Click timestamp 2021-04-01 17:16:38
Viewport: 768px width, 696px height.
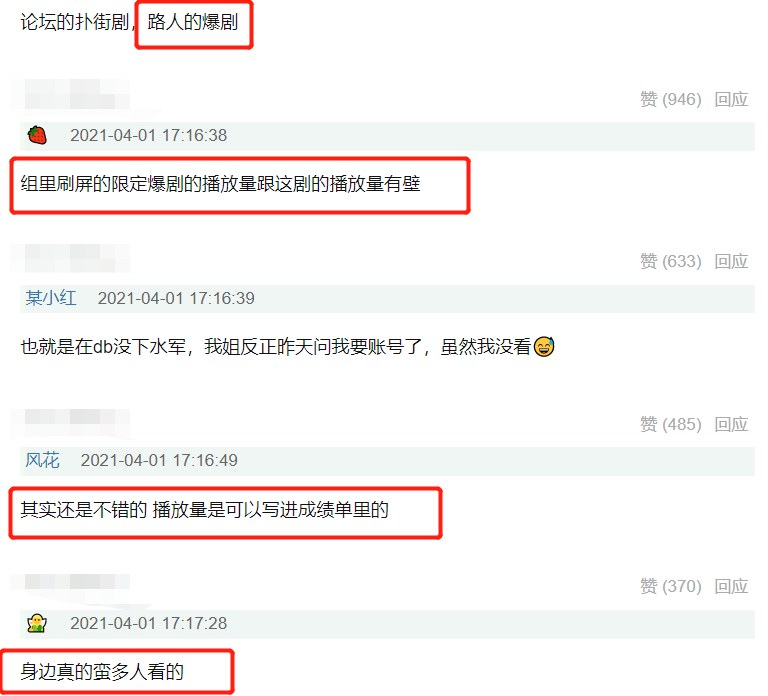[x=148, y=135]
